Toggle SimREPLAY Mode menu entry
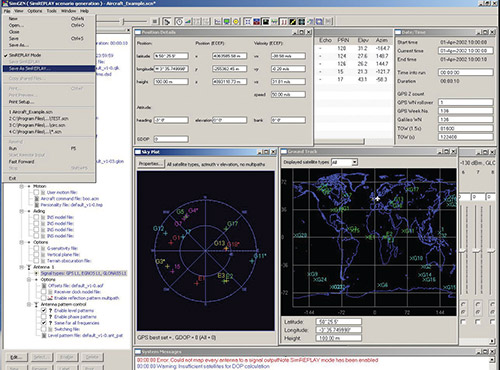 pos(49,55)
